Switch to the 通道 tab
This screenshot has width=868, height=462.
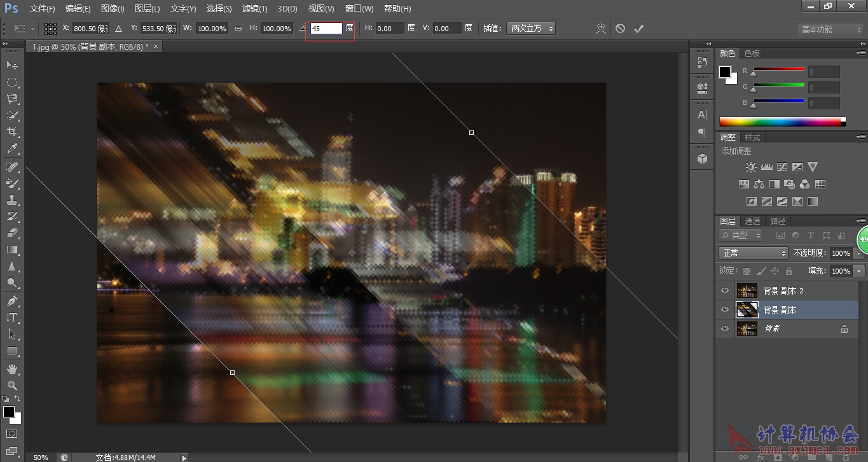[x=752, y=221]
